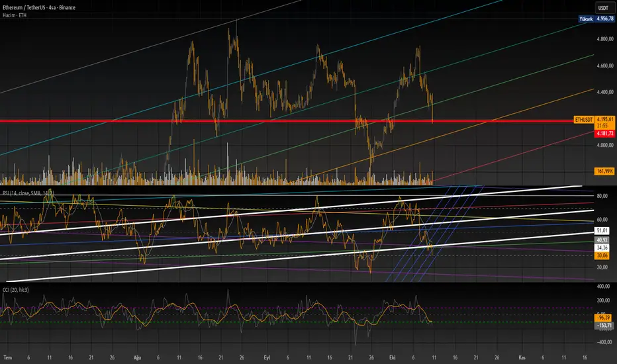The height and width of the screenshot is (364, 617).
Task: Click the red 4.181,73 price line label
Action: (x=605, y=134)
